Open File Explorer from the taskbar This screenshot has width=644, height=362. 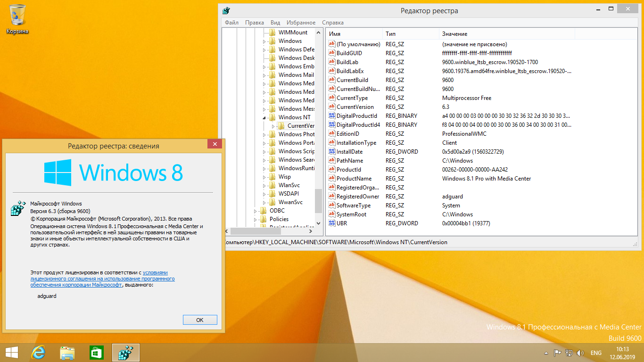coord(67,352)
